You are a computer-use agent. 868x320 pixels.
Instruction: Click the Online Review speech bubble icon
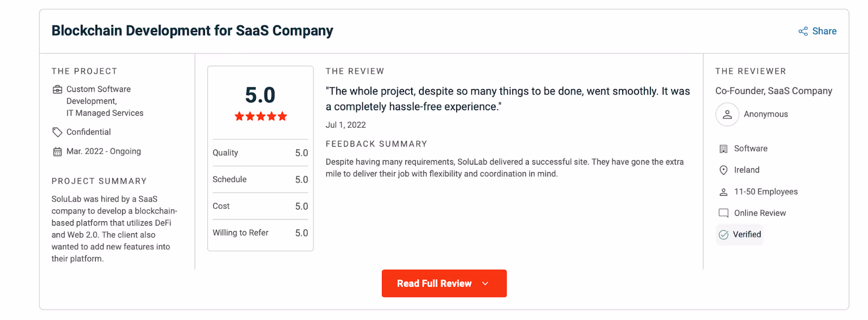click(x=724, y=212)
